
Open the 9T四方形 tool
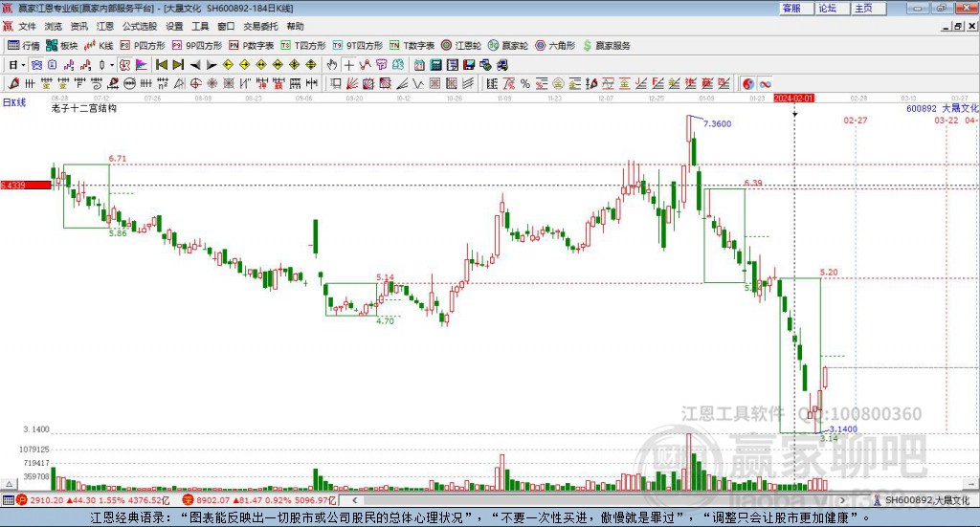click(x=358, y=46)
